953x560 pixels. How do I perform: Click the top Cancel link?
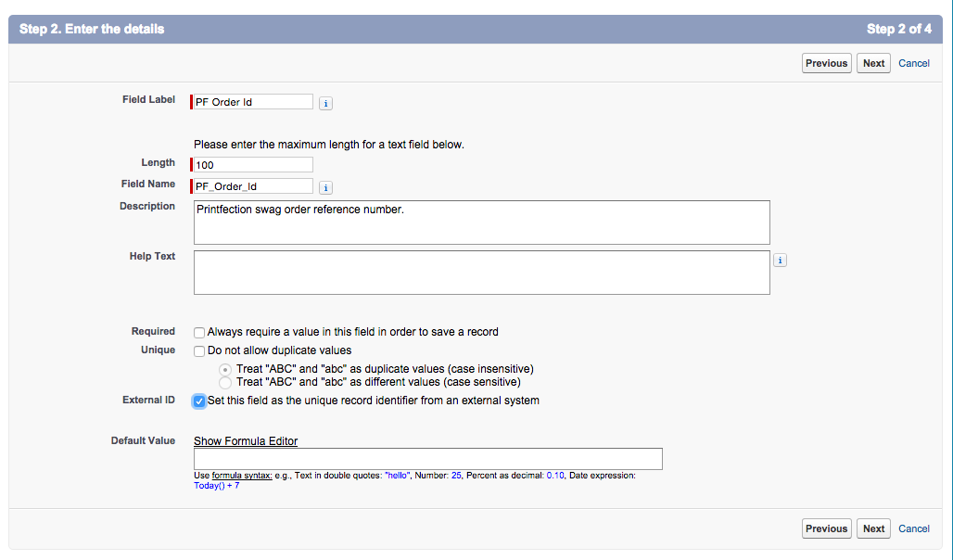coord(914,63)
